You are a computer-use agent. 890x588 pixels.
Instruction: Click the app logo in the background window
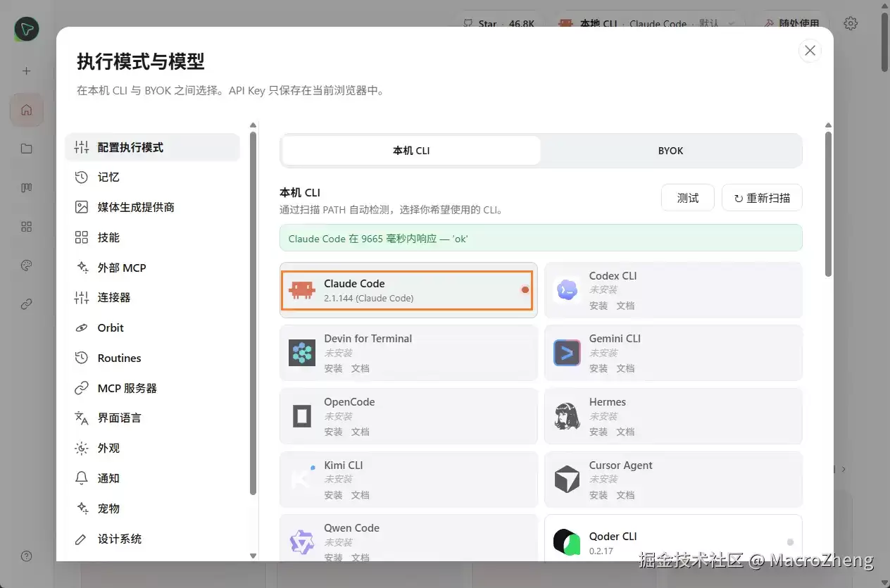pyautogui.click(x=27, y=29)
